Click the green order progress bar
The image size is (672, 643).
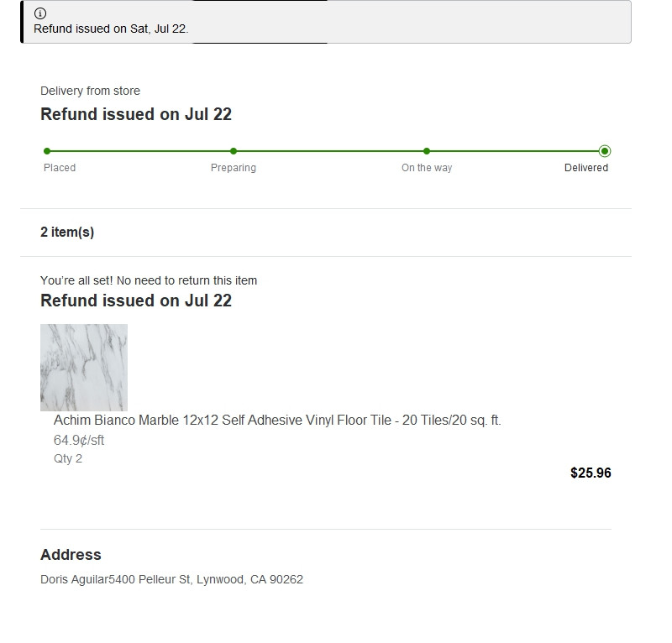click(326, 151)
